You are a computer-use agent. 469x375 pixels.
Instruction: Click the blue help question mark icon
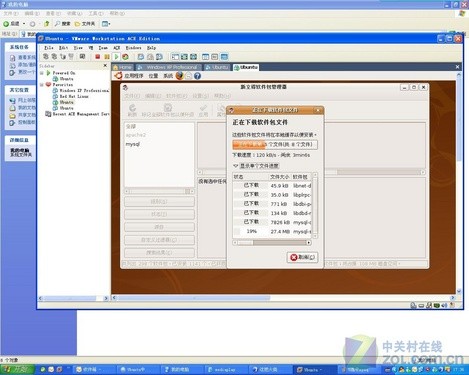tap(197, 76)
